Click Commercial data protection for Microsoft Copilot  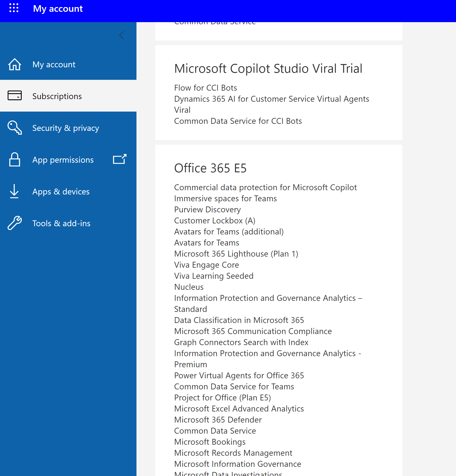pyautogui.click(x=265, y=187)
